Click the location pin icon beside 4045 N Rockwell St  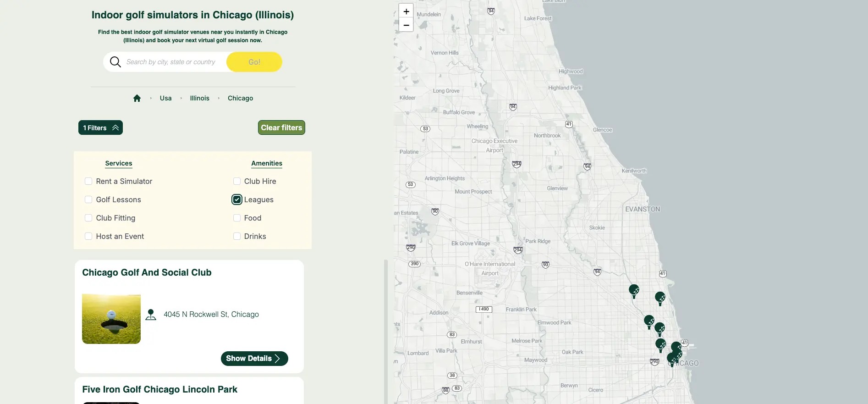[x=151, y=315]
